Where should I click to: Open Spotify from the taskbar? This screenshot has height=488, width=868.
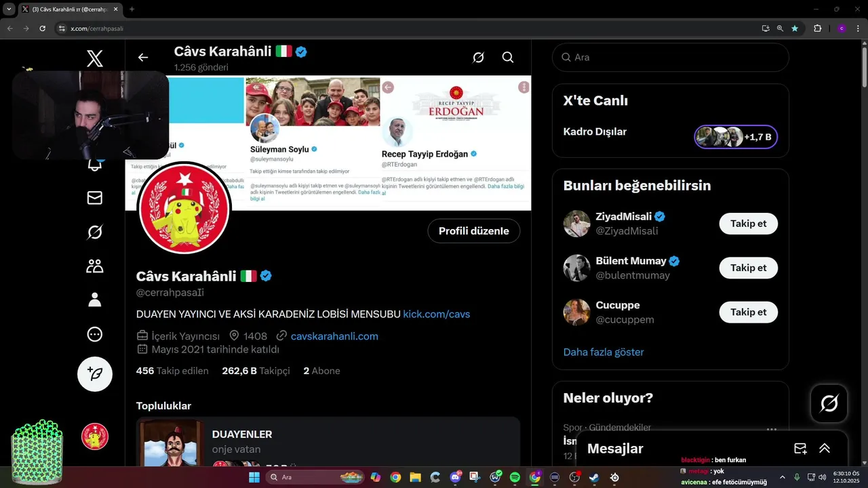[x=515, y=477]
